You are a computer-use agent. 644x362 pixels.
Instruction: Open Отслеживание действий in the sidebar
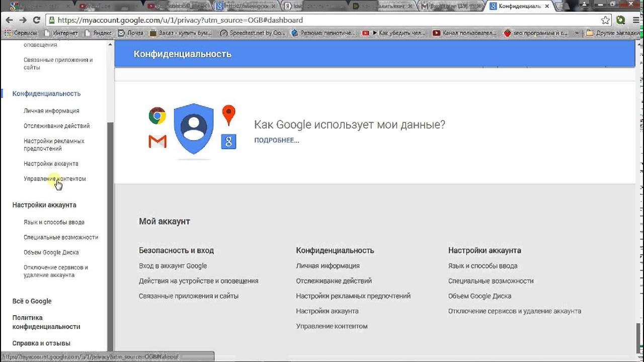pyautogui.click(x=57, y=126)
